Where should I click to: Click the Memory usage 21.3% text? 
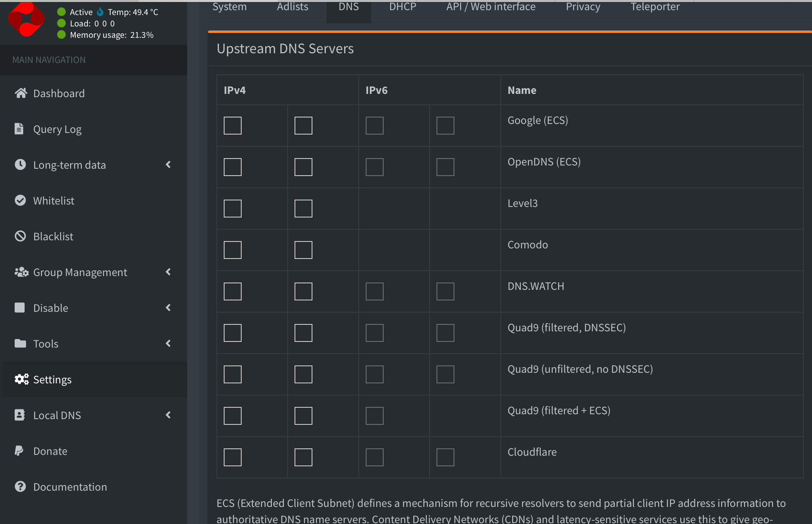[x=112, y=35]
